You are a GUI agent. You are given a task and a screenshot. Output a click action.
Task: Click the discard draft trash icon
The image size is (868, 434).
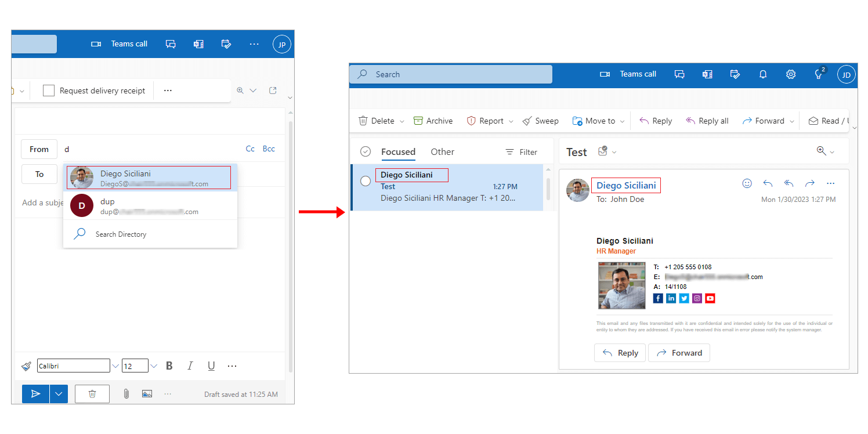(92, 394)
